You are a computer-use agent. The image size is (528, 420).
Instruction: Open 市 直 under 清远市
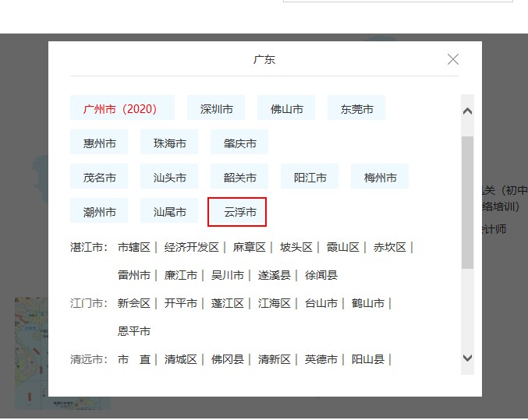[133, 359]
